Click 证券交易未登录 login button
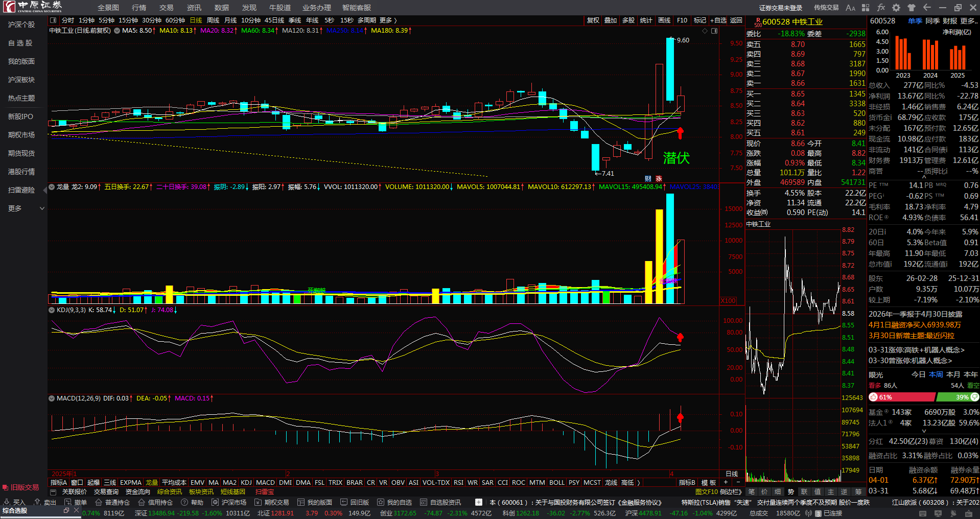Image resolution: width=980 pixels, height=519 pixels. coord(781,8)
